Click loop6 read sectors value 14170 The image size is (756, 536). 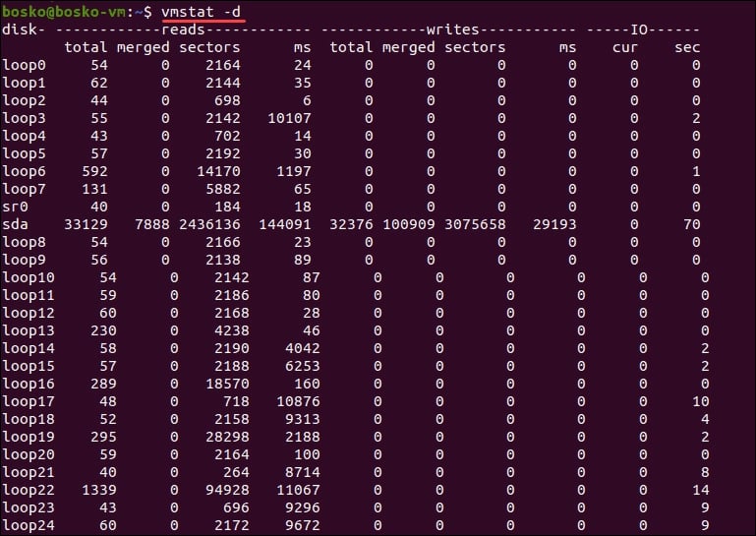(218, 171)
